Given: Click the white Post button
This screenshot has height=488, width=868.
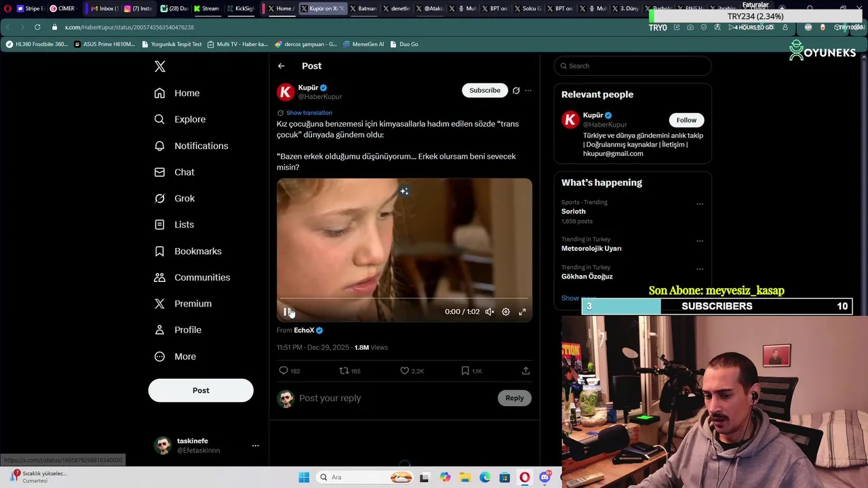Looking at the screenshot, I should [201, 390].
